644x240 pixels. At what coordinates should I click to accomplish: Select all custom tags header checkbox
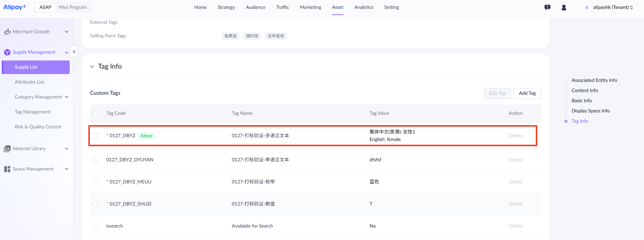pos(96,113)
